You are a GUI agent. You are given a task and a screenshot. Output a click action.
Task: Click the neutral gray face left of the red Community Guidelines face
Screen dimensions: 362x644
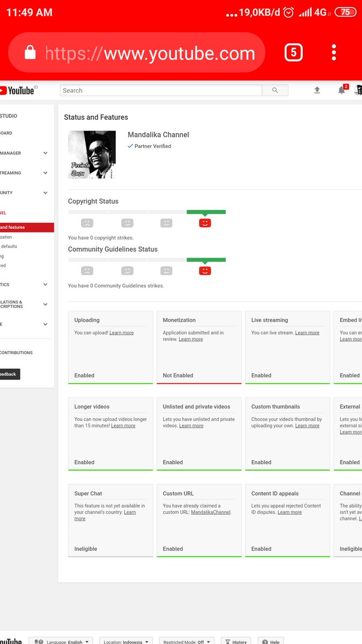(166, 270)
